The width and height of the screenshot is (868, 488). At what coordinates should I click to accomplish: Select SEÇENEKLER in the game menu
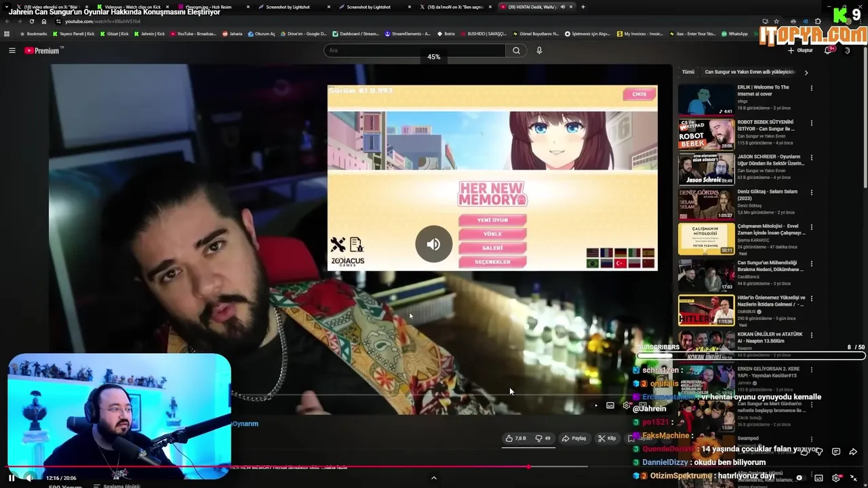coord(492,262)
